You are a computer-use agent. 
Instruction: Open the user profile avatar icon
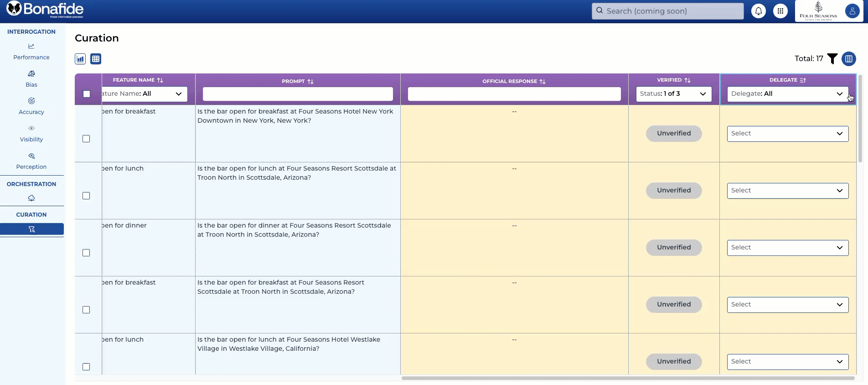852,11
